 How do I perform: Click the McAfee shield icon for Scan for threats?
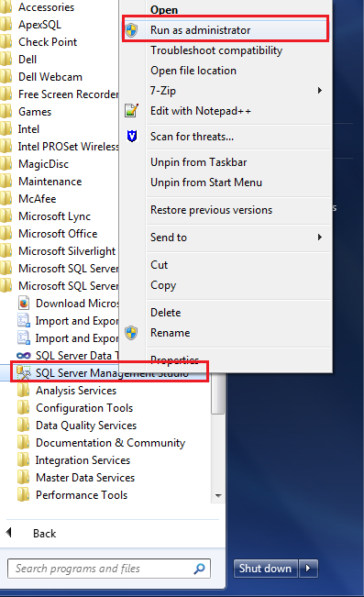[x=132, y=136]
